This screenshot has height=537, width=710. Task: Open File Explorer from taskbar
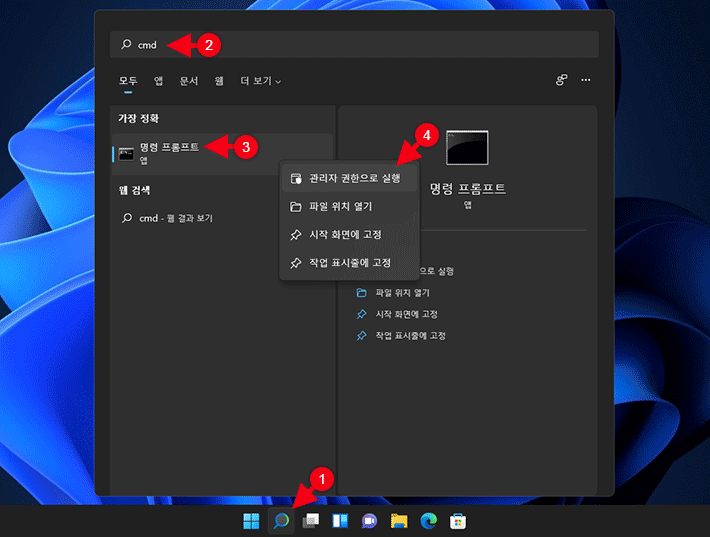[399, 521]
